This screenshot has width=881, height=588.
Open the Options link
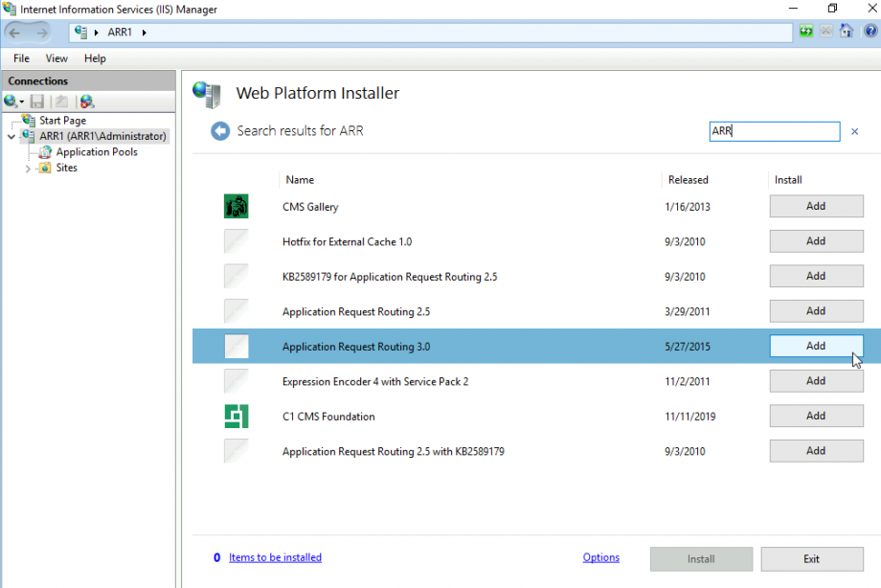pyautogui.click(x=600, y=556)
